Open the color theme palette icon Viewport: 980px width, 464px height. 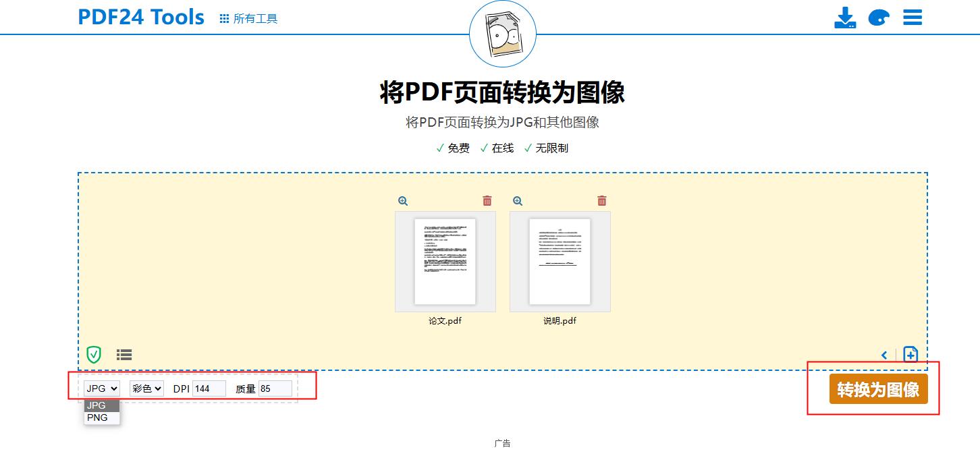879,17
